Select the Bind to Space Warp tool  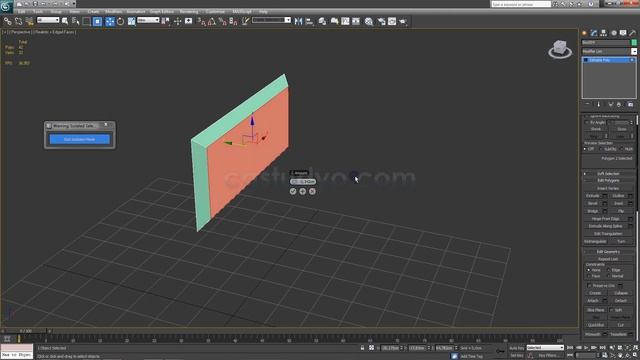click(x=29, y=21)
